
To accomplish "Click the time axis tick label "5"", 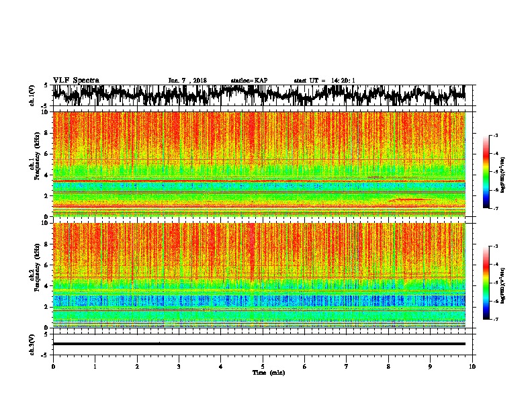I will (263, 367).
